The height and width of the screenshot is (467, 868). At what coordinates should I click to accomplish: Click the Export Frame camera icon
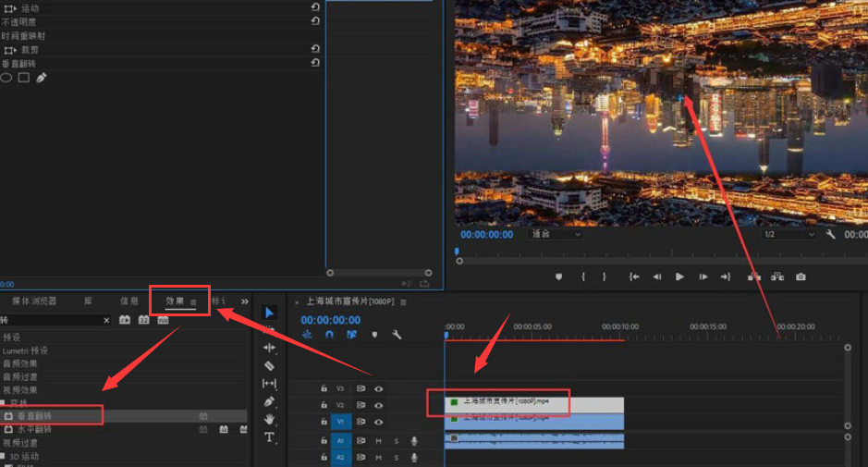tap(801, 277)
